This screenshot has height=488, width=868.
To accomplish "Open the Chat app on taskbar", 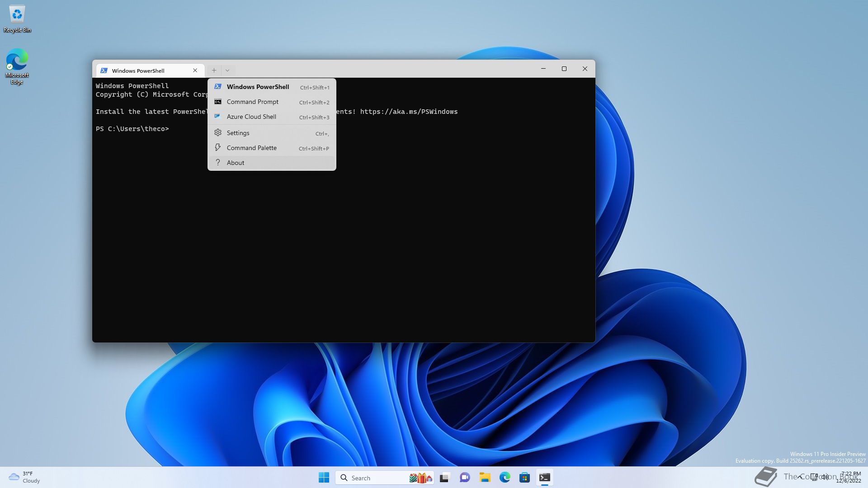I will click(465, 478).
